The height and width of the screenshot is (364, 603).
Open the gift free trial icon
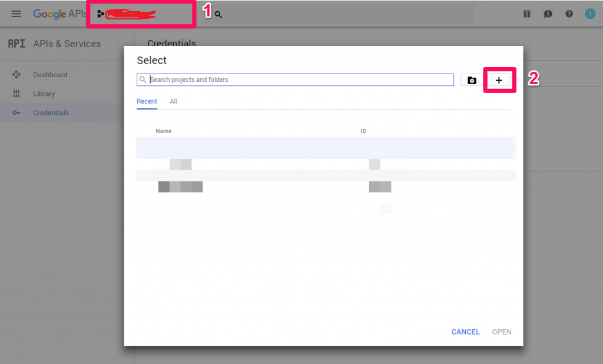pyautogui.click(x=527, y=14)
